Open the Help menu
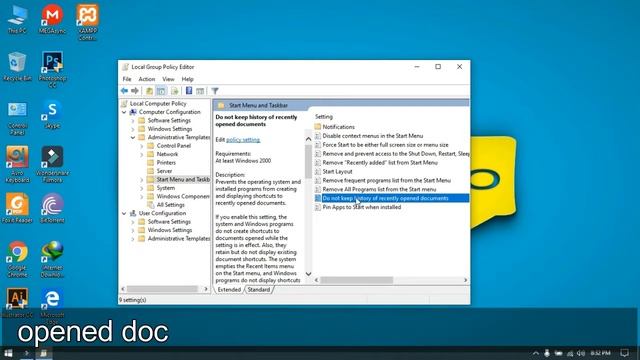Image resolution: width=640 pixels, height=360 pixels. (x=187, y=79)
